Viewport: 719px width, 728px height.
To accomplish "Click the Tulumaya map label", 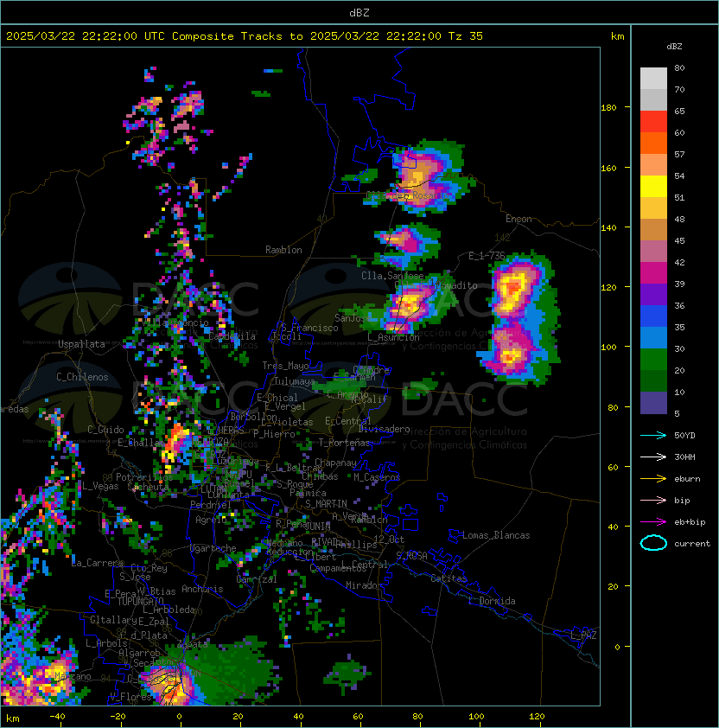I will (x=295, y=381).
